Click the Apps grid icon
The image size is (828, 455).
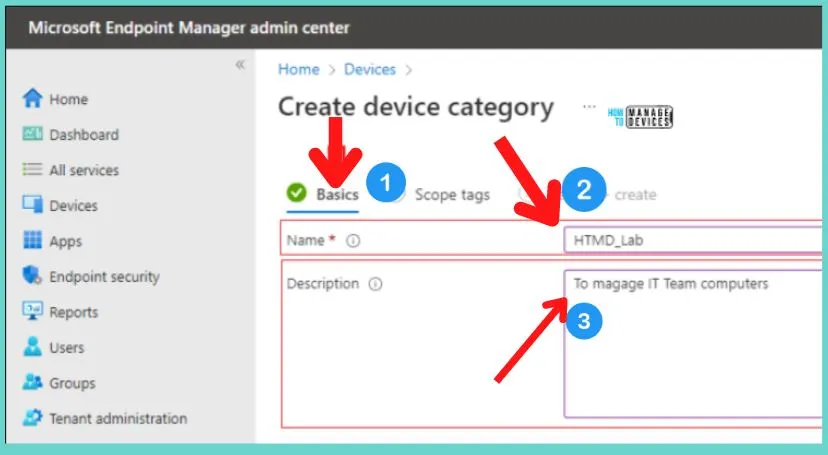pos(32,240)
